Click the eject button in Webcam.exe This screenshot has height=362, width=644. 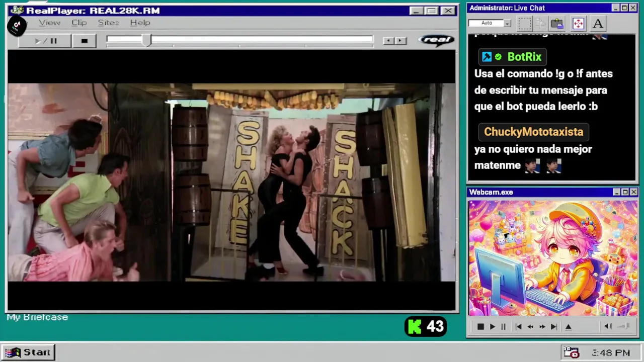tap(569, 327)
